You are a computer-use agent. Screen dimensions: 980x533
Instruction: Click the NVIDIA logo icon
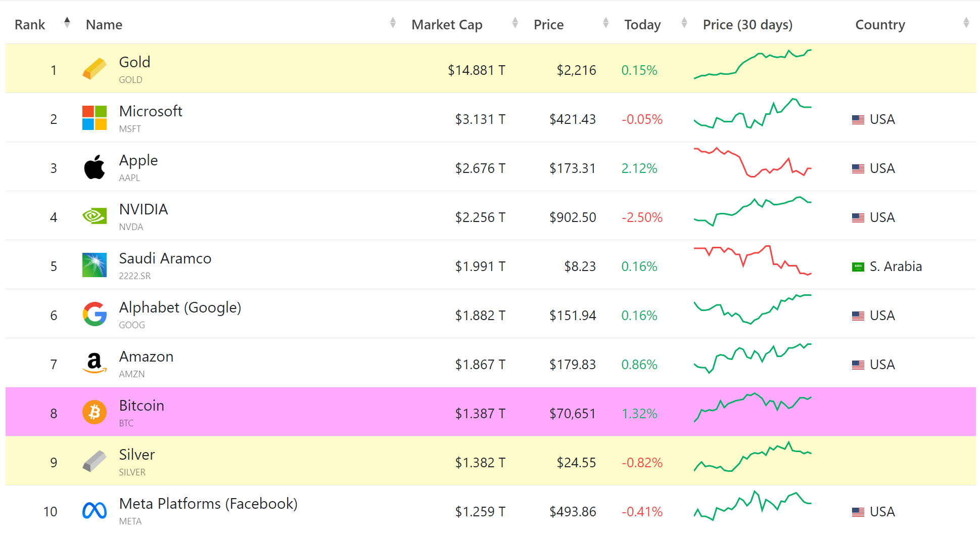95,216
